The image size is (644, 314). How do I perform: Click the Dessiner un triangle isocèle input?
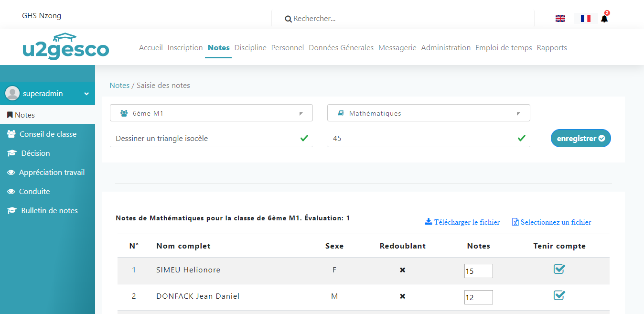tap(211, 139)
